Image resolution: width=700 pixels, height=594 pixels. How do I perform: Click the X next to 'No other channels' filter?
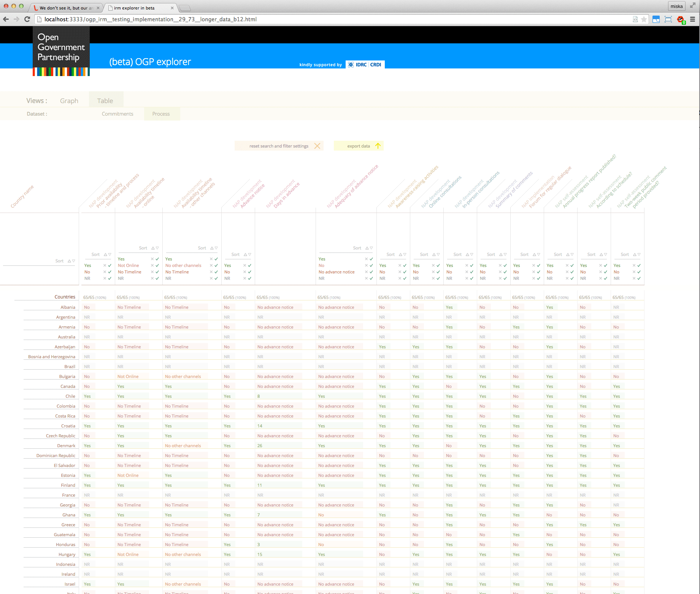pyautogui.click(x=211, y=266)
